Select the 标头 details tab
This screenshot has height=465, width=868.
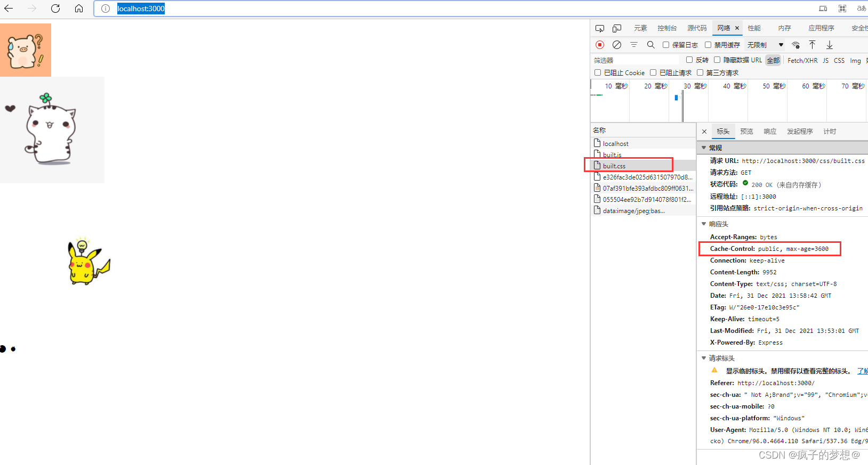723,132
